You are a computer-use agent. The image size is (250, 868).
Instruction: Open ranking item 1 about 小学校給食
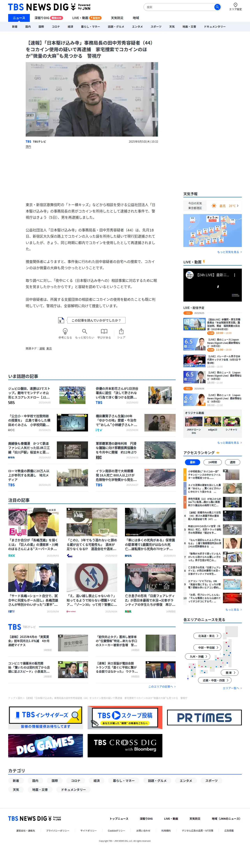tap(212, 475)
